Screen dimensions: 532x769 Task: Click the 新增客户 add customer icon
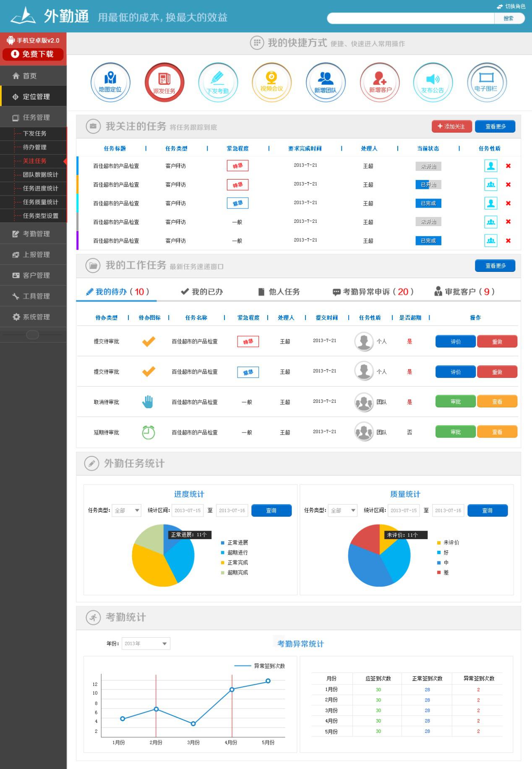point(380,82)
